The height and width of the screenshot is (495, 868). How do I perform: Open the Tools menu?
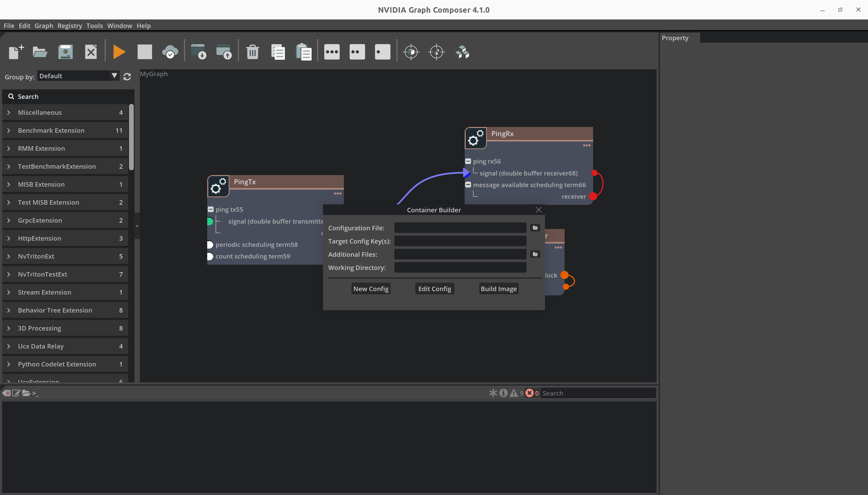pos(94,26)
